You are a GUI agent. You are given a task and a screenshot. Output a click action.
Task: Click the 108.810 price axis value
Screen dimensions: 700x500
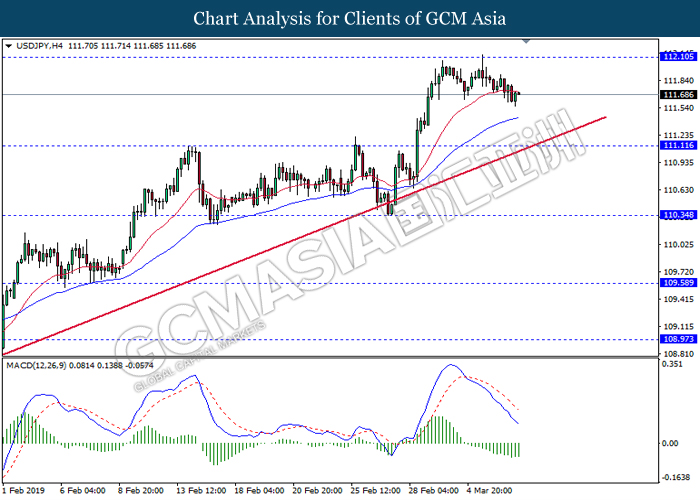pyautogui.click(x=679, y=354)
